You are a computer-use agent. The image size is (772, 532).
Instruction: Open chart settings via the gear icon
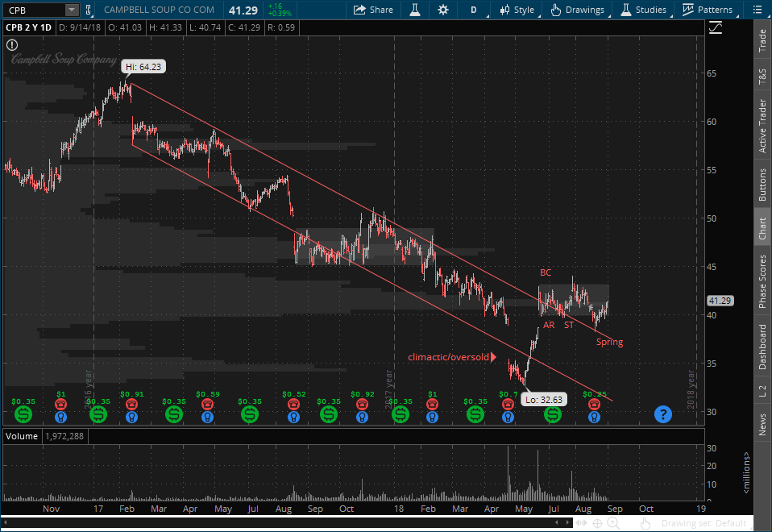tap(442, 10)
